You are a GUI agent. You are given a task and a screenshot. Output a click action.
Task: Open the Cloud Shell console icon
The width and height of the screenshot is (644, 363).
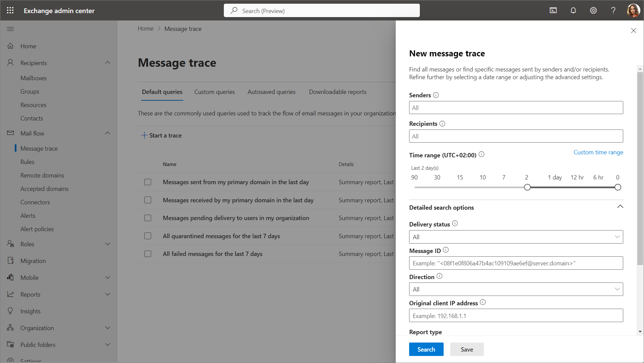(x=553, y=10)
